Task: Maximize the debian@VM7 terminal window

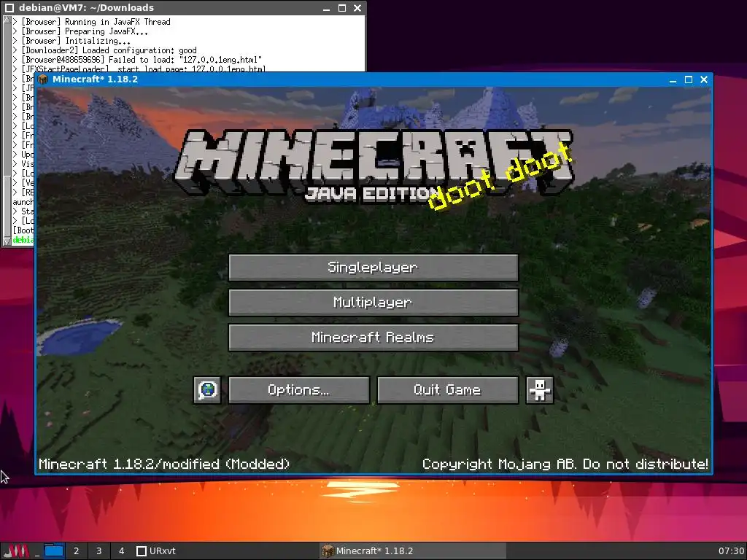Action: point(341,7)
